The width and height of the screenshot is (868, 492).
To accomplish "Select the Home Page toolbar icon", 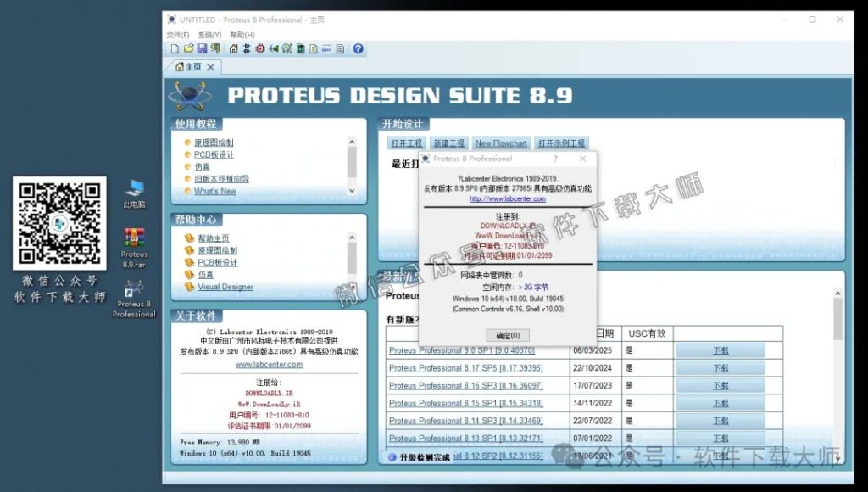I will pos(234,48).
